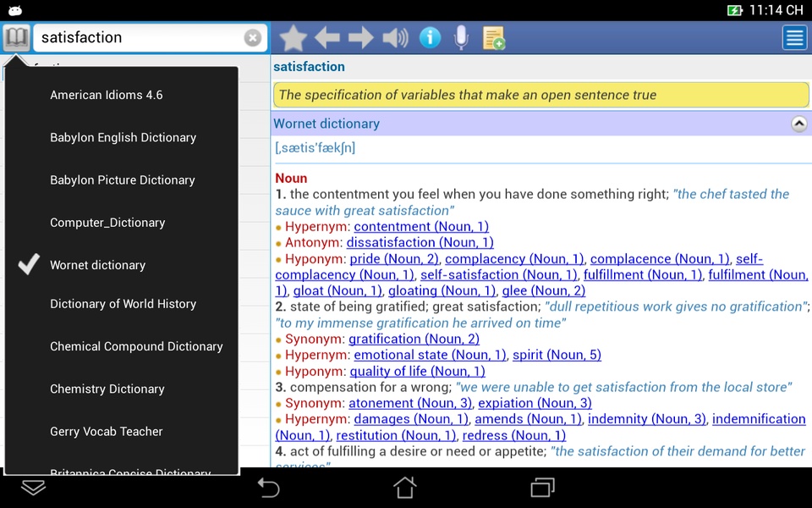Go to Android home screen button
The height and width of the screenshot is (508, 812).
coord(405,488)
